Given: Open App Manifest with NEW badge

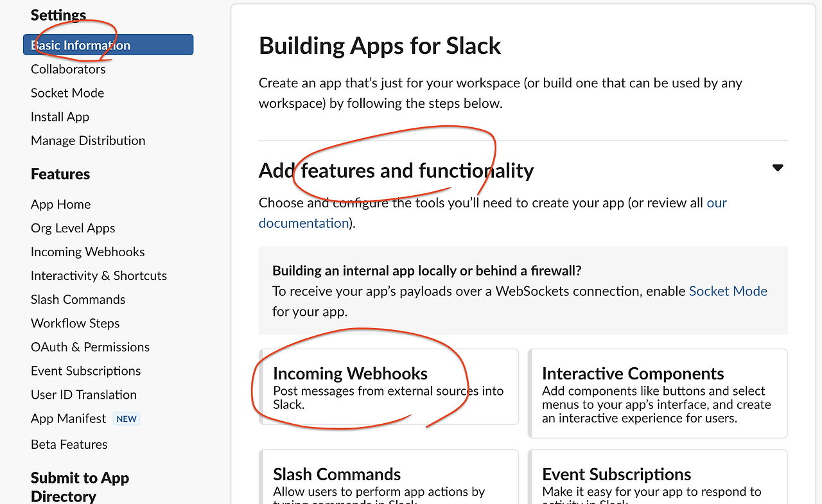Looking at the screenshot, I should (68, 419).
